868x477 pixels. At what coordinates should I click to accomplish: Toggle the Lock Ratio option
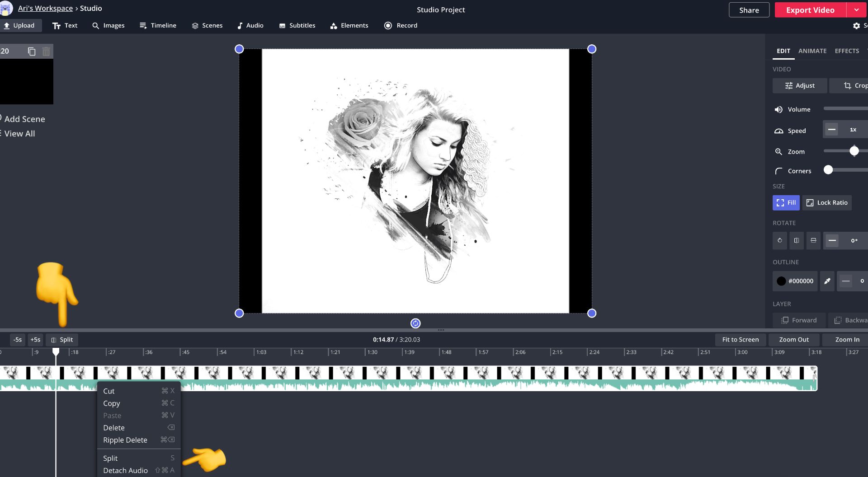pyautogui.click(x=827, y=203)
